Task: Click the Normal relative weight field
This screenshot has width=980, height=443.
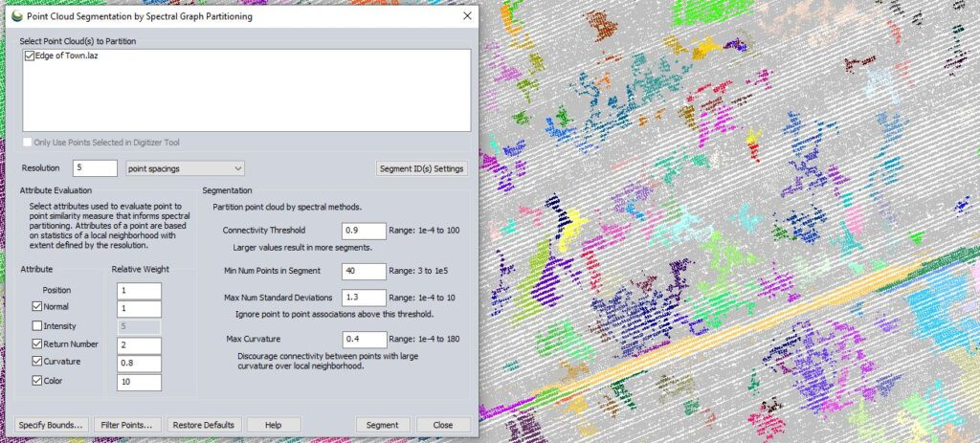Action: coord(139,309)
